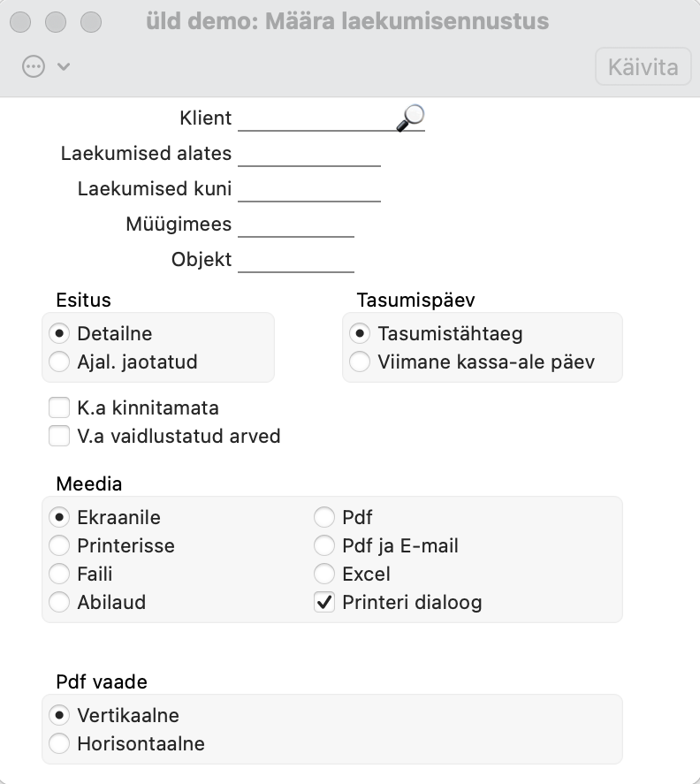Expand the chevron next to the ellipsis

64,66
